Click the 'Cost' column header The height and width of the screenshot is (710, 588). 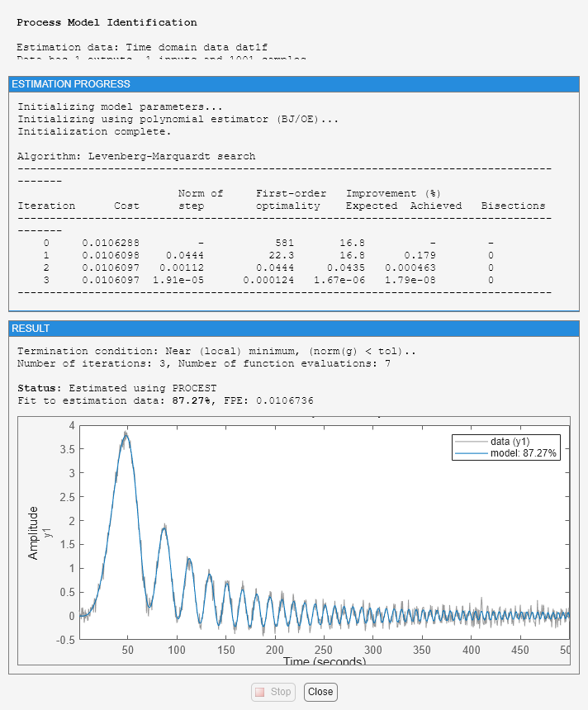tap(126, 206)
